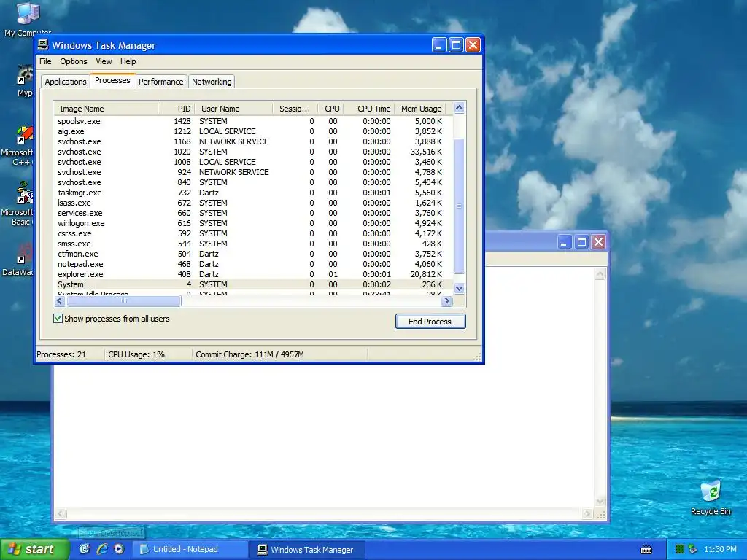Switch to the Networking tab
Viewport: 747px width, 560px height.
tap(212, 82)
